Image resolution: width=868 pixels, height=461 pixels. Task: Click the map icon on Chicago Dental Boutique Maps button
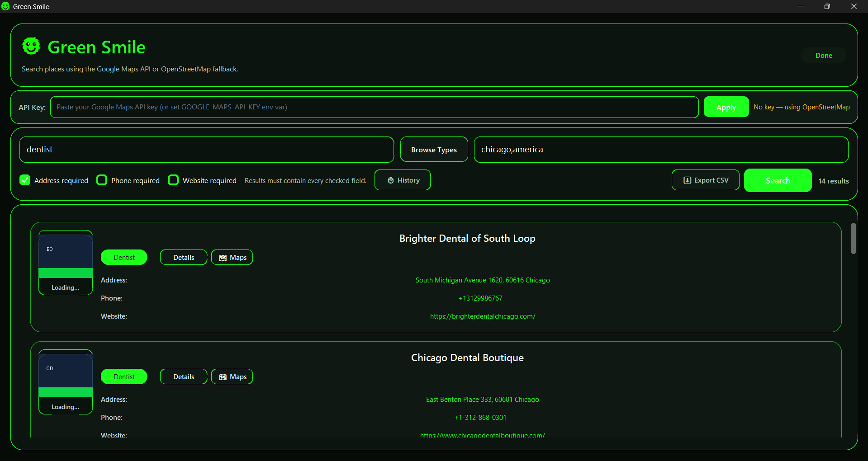223,377
